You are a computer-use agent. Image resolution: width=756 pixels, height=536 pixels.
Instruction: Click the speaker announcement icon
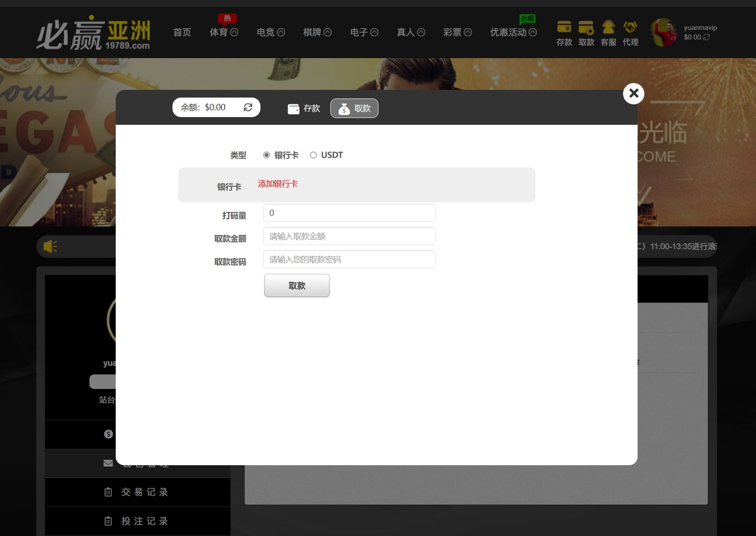click(50, 246)
